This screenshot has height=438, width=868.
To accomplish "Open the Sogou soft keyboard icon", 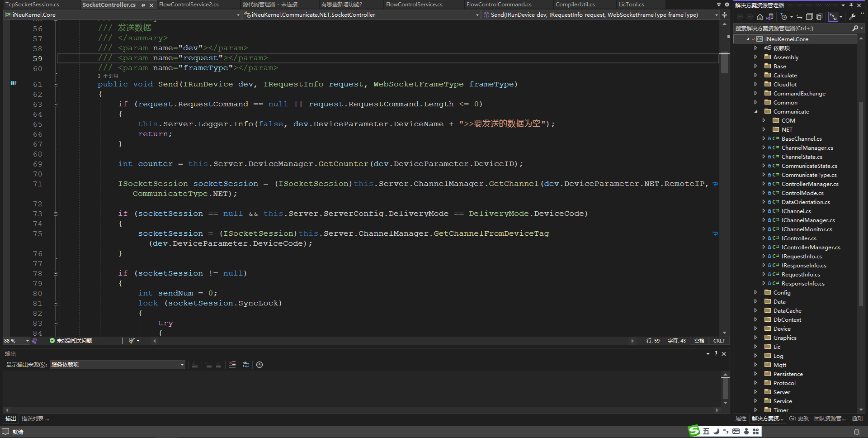I will click(x=736, y=431).
